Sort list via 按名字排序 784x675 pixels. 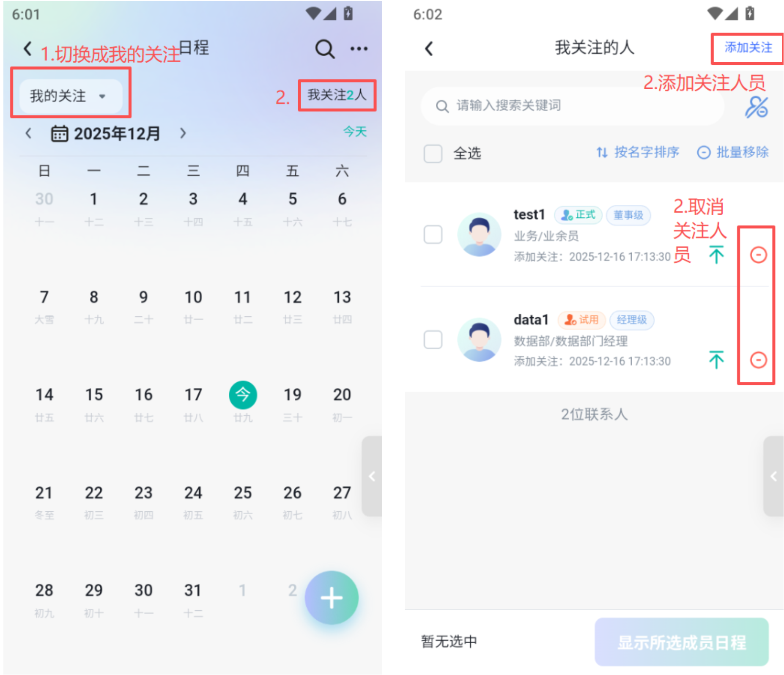[x=638, y=152]
